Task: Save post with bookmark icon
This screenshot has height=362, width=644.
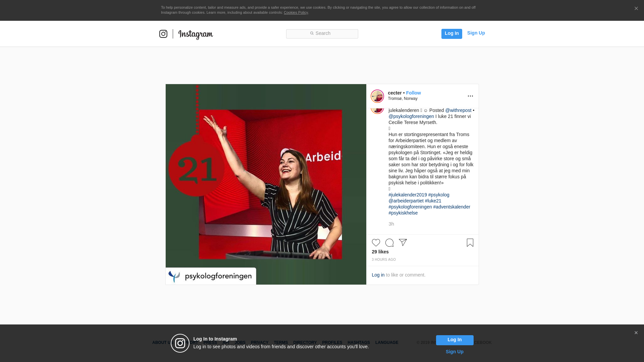Action: pos(470,243)
